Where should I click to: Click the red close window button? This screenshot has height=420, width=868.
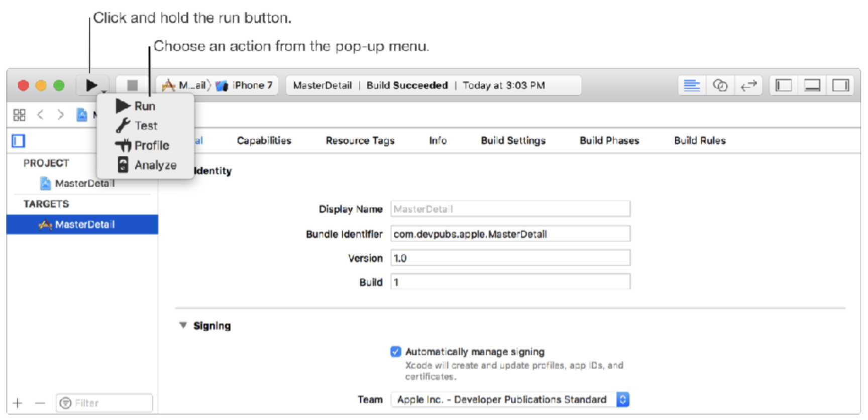coord(23,85)
